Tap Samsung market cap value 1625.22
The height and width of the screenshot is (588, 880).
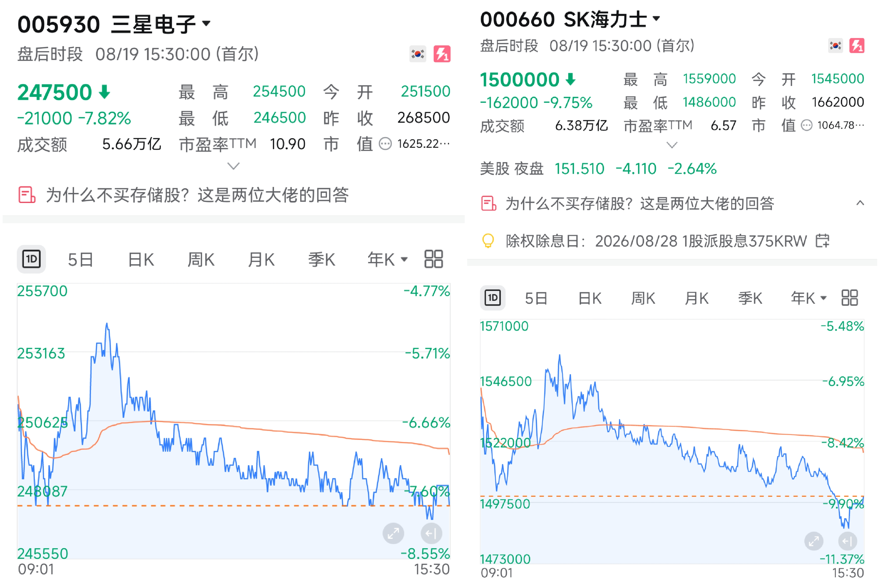point(424,144)
